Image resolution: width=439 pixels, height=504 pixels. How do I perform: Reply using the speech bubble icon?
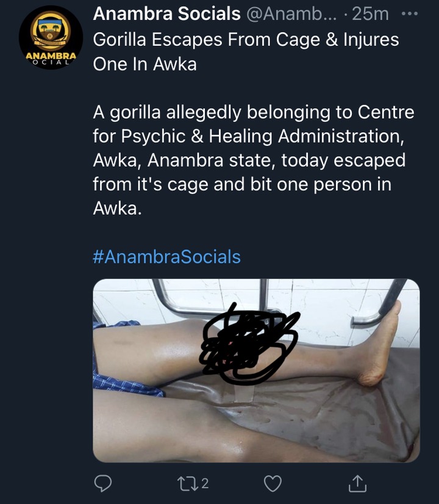(103, 483)
